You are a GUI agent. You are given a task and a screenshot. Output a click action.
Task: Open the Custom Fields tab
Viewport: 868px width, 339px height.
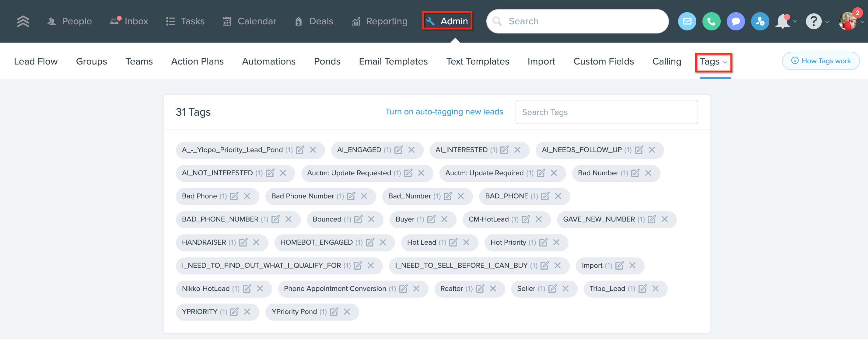click(x=604, y=61)
